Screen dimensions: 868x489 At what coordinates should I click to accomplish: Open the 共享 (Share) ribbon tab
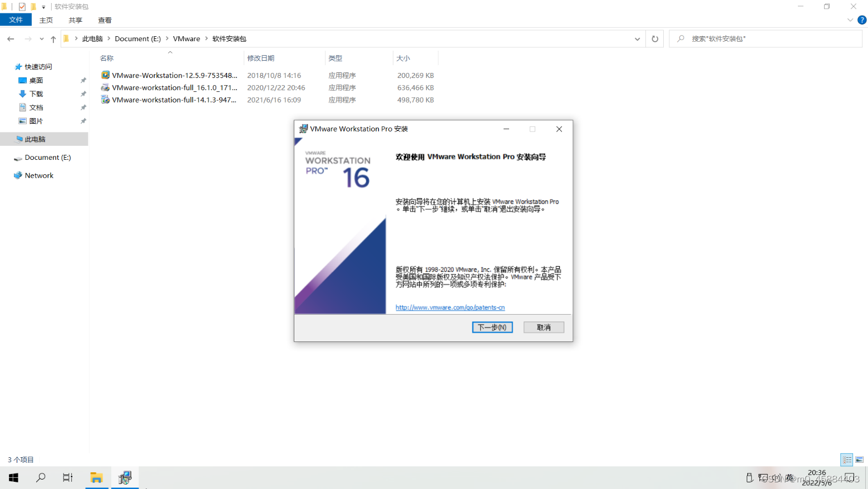point(76,20)
